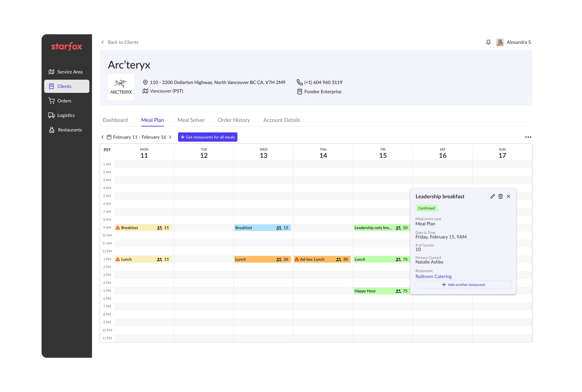Open Friday Leadership only breakfast event
Screen dimensions: 582x392
coord(382,228)
